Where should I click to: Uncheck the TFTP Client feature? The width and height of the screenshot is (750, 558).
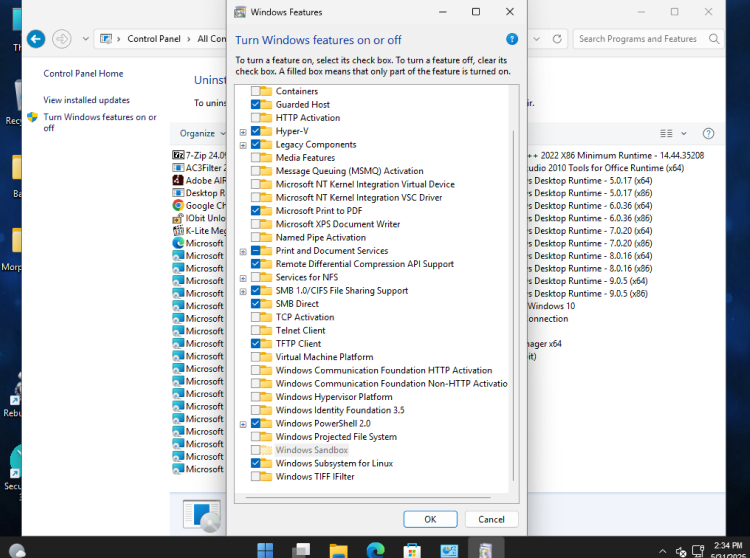[255, 343]
